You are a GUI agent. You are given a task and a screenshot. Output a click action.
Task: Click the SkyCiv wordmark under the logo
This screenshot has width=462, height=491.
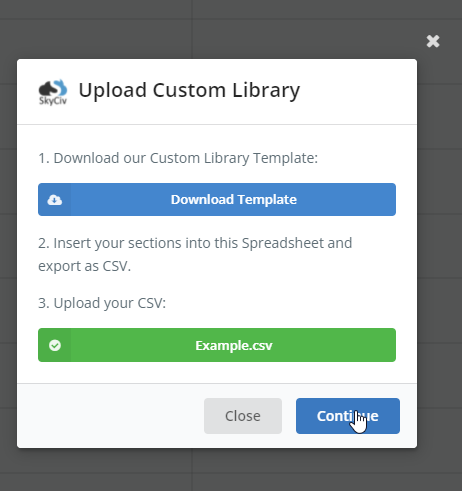[53, 101]
